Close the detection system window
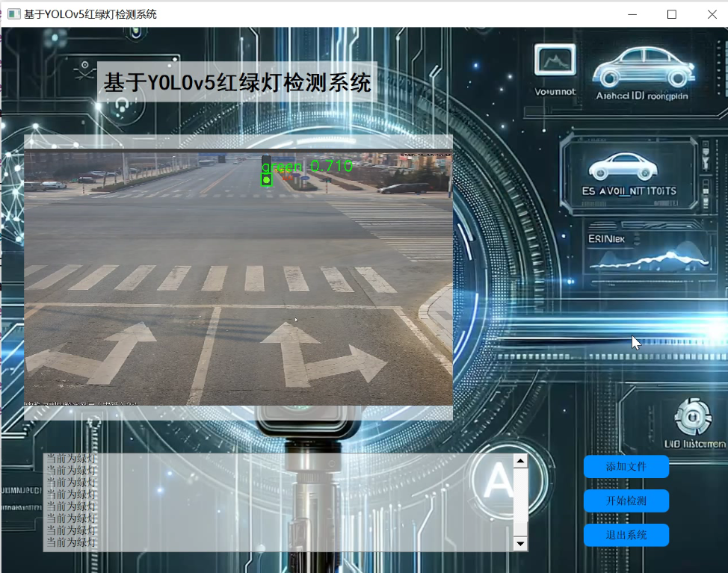Screen dimensions: 728x573 (x=712, y=14)
